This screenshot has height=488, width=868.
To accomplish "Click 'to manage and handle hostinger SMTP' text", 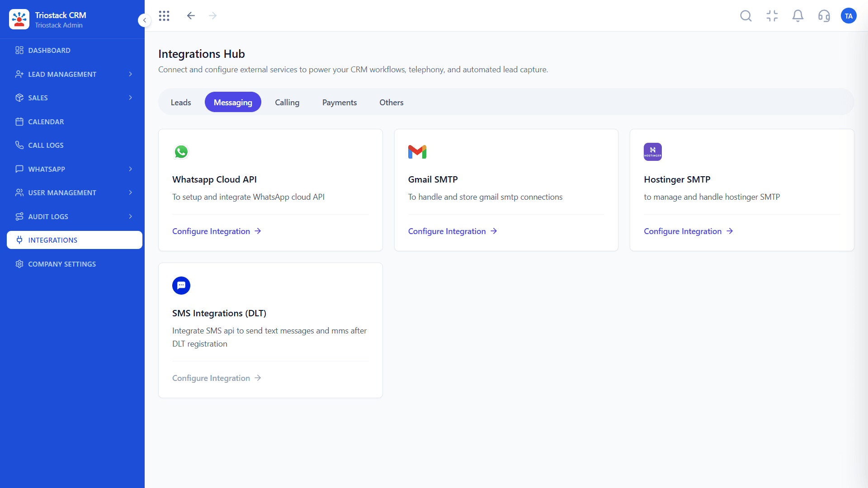I will [712, 197].
